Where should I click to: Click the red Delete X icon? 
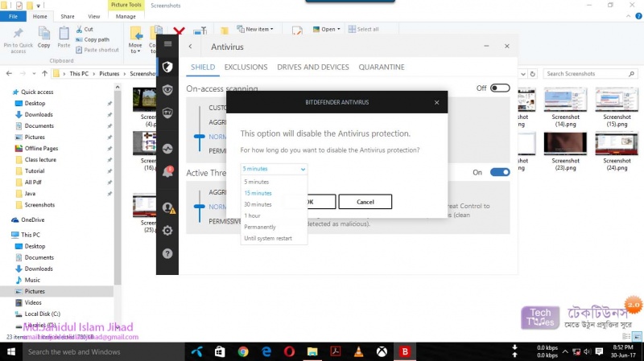(x=179, y=31)
